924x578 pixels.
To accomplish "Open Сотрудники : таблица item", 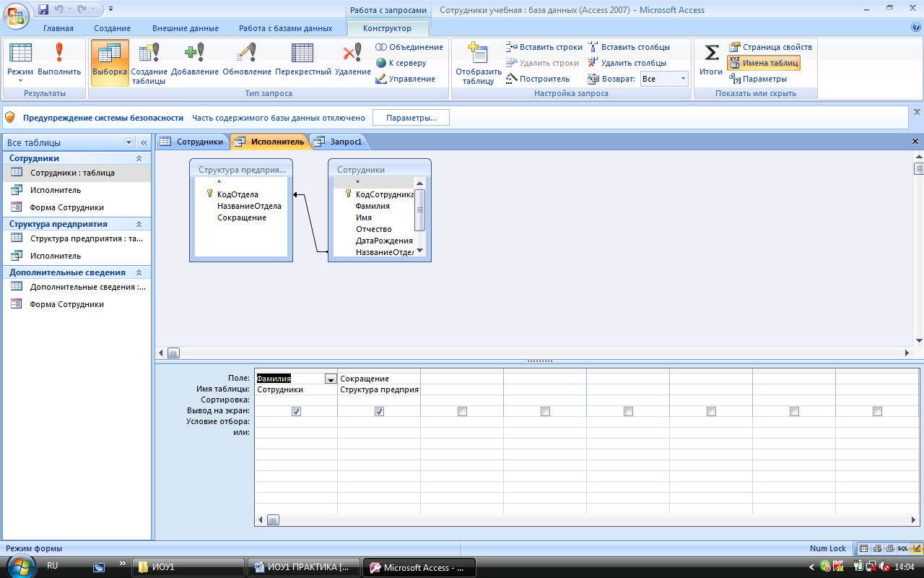I will tap(76, 173).
